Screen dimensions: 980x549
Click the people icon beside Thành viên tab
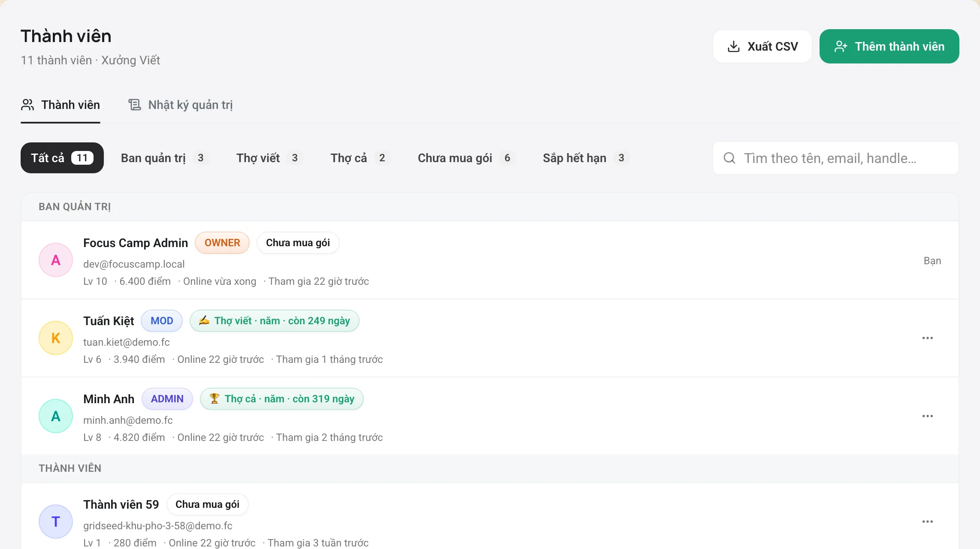pyautogui.click(x=27, y=105)
